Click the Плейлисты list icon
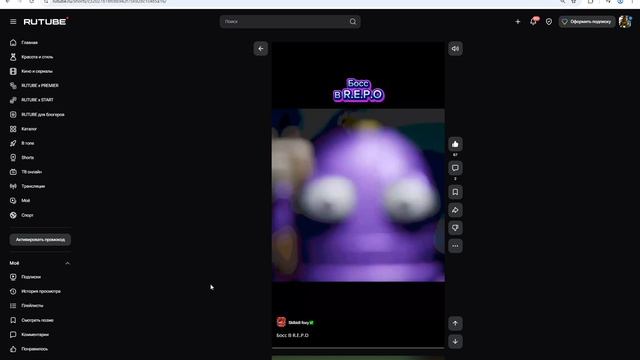640x360 pixels. [x=13, y=306]
